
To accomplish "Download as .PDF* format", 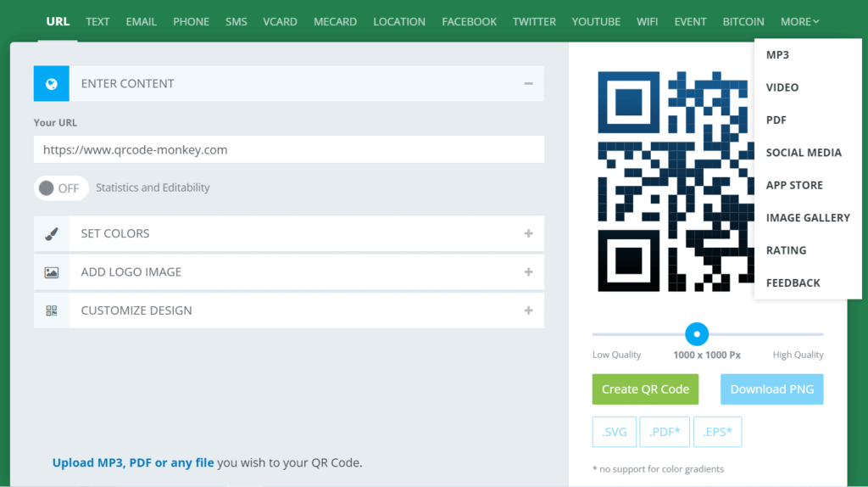I will (x=665, y=432).
